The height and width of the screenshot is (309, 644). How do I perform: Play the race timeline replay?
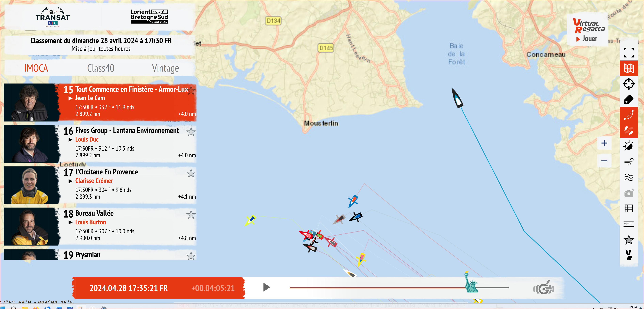coord(266,287)
